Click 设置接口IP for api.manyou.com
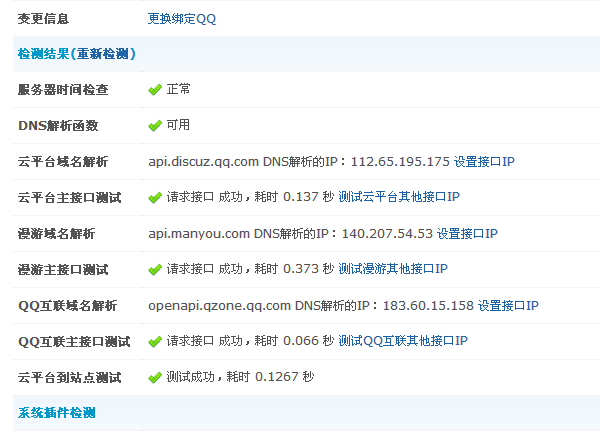The height and width of the screenshot is (434, 600). (x=467, y=233)
